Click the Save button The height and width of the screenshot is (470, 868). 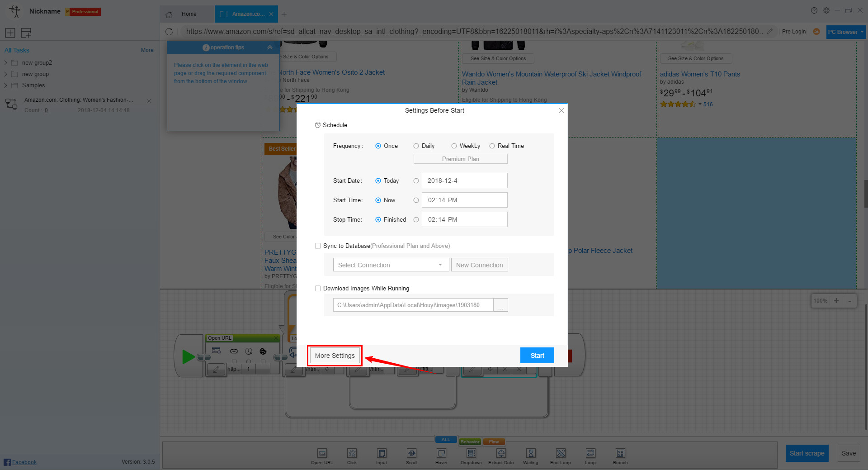(849, 453)
